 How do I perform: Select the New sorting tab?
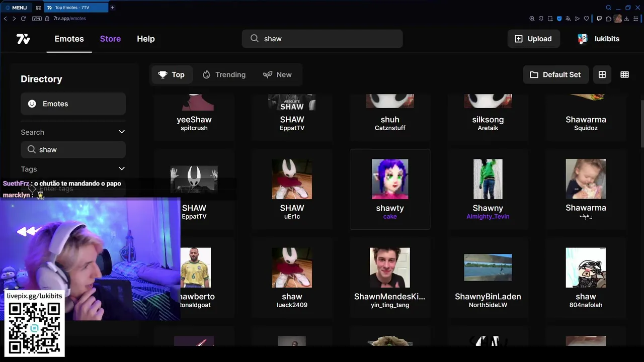click(x=278, y=74)
